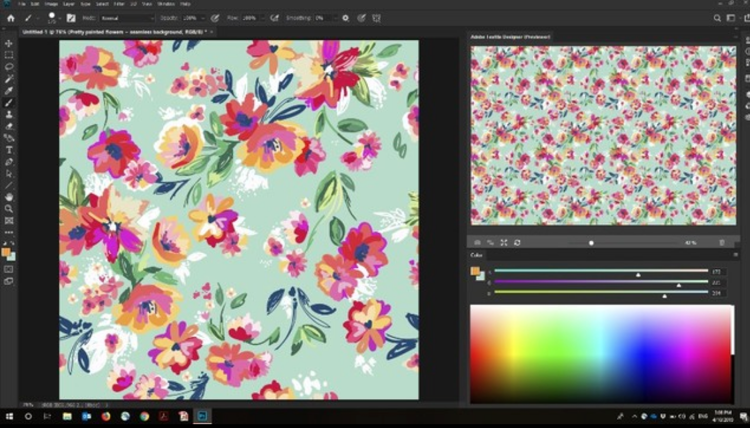Expand the Opacity value dropdown
Screen dimensions: 750x428
202,18
